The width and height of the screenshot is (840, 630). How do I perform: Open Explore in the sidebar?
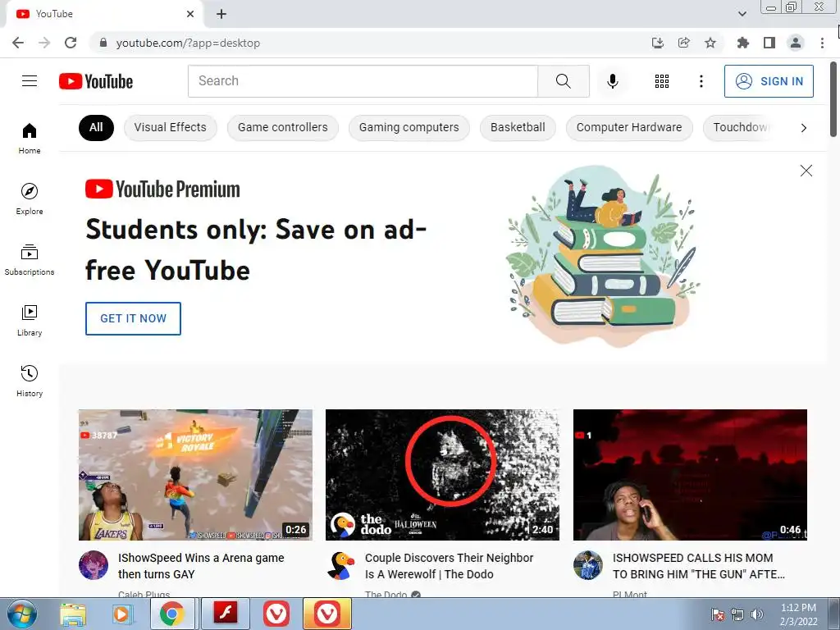30,199
